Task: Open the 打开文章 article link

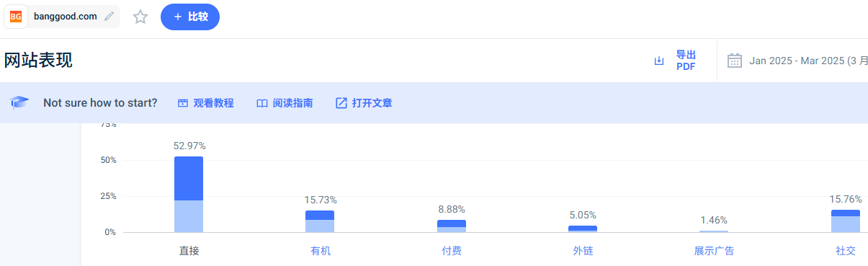Action: [372, 103]
